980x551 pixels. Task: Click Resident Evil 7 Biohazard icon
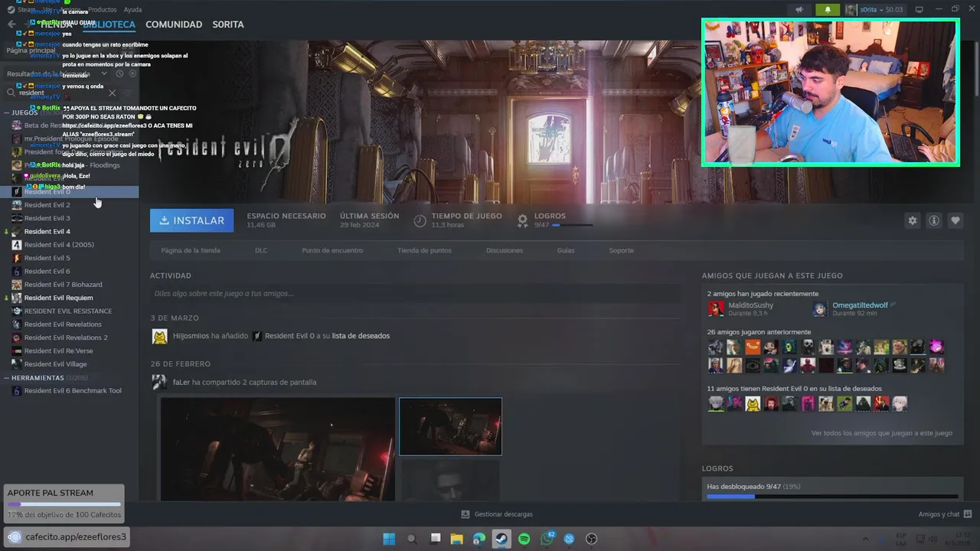click(17, 285)
